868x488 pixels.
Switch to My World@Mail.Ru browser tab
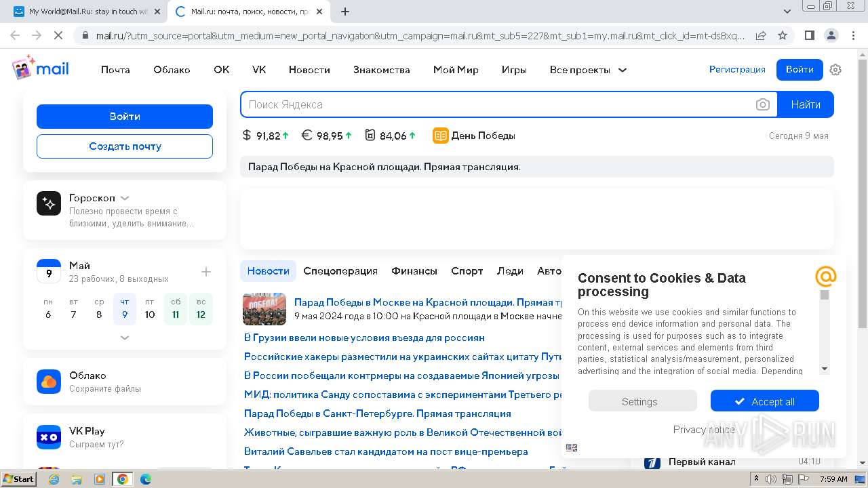click(x=85, y=12)
